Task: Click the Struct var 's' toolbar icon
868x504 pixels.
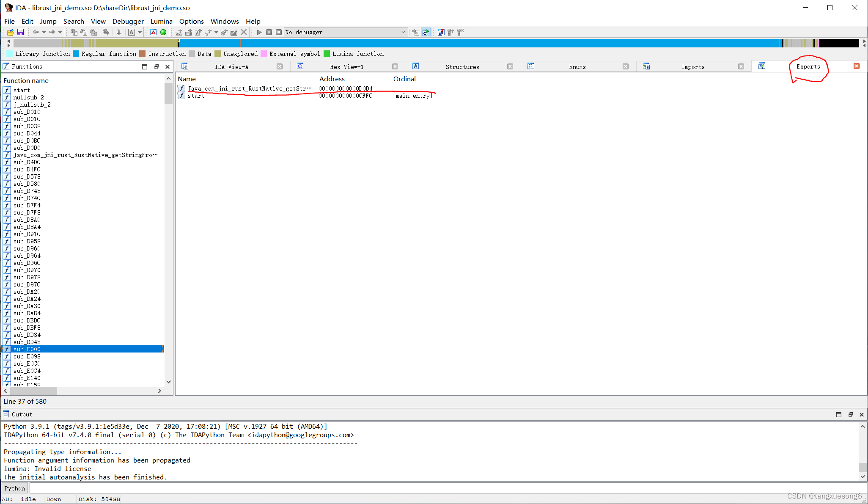Action: pyautogui.click(x=208, y=32)
